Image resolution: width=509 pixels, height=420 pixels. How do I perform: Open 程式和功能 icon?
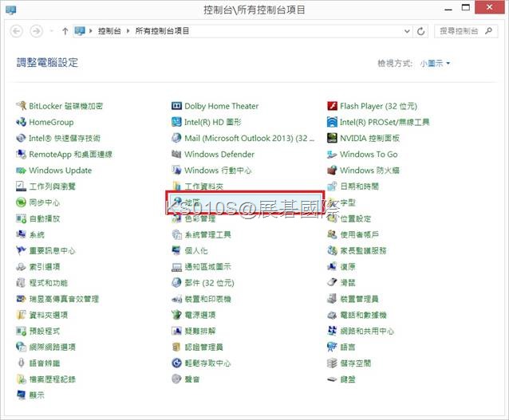tap(22, 283)
